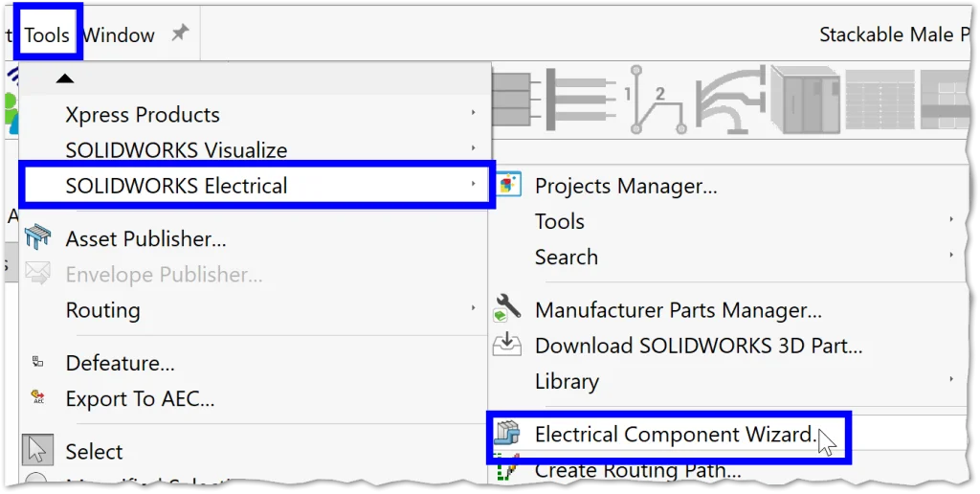This screenshot has width=980, height=494.
Task: Open the Library submenu
Action: tap(567, 381)
